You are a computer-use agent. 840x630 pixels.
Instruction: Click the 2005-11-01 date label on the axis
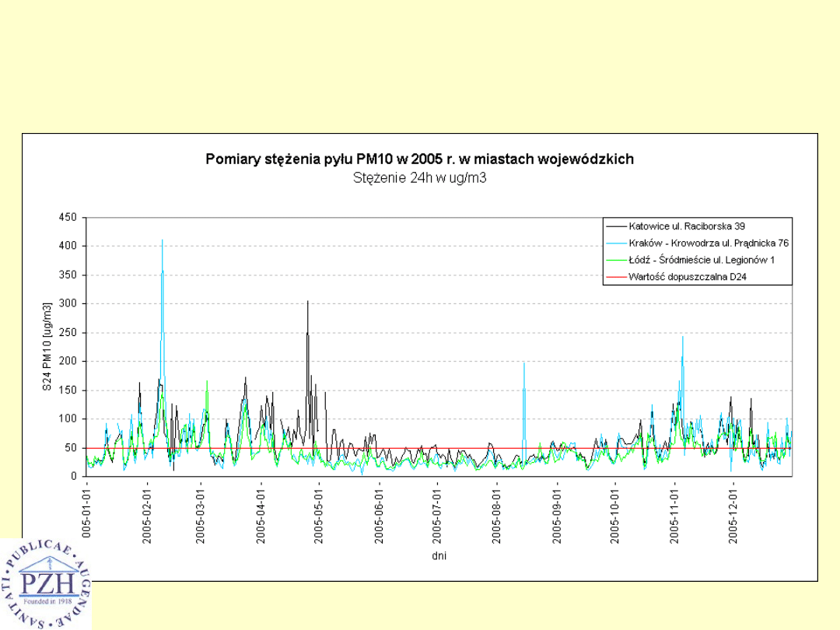[674, 515]
